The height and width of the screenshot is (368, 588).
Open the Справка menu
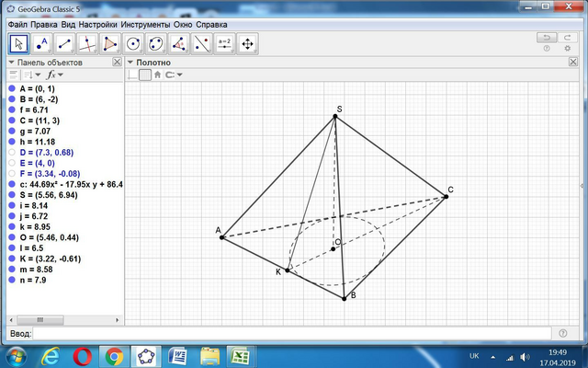(211, 25)
